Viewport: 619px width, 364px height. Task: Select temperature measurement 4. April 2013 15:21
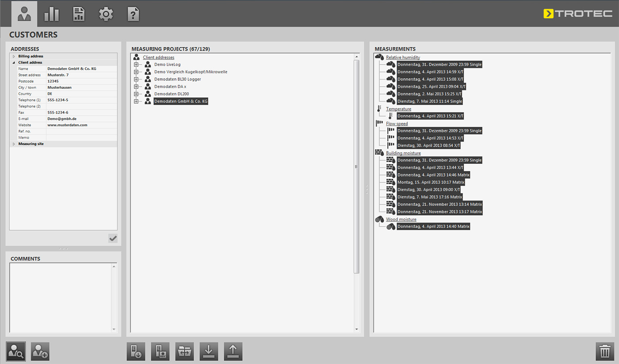coord(430,116)
